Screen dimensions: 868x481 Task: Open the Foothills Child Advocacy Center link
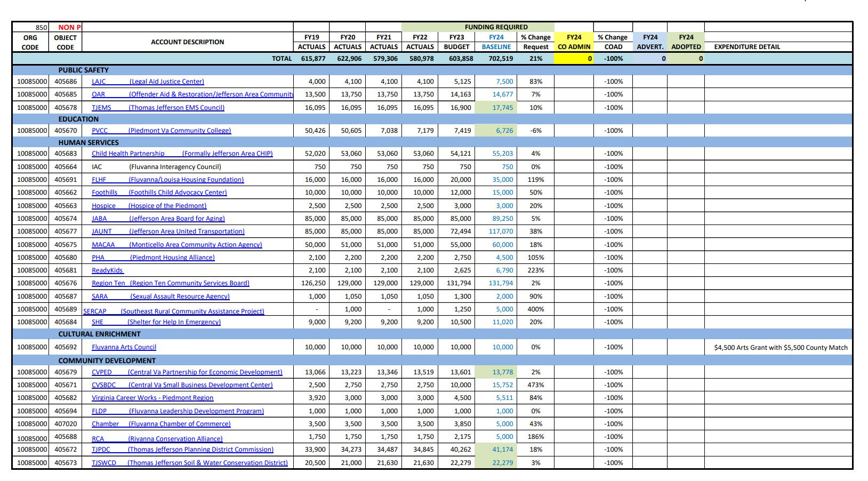tap(159, 193)
